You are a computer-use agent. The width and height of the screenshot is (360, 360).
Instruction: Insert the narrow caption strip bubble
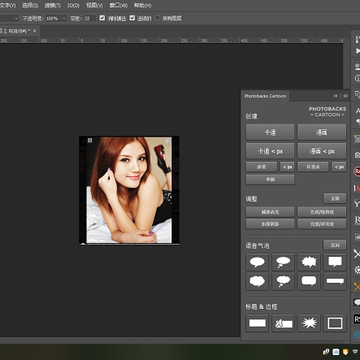click(x=335, y=281)
